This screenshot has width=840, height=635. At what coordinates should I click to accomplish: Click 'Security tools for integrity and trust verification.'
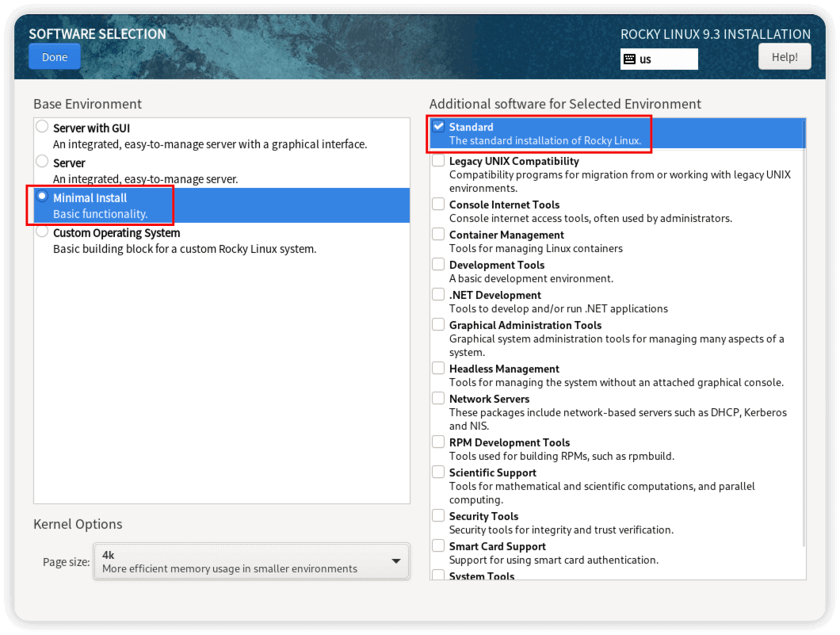(x=561, y=530)
